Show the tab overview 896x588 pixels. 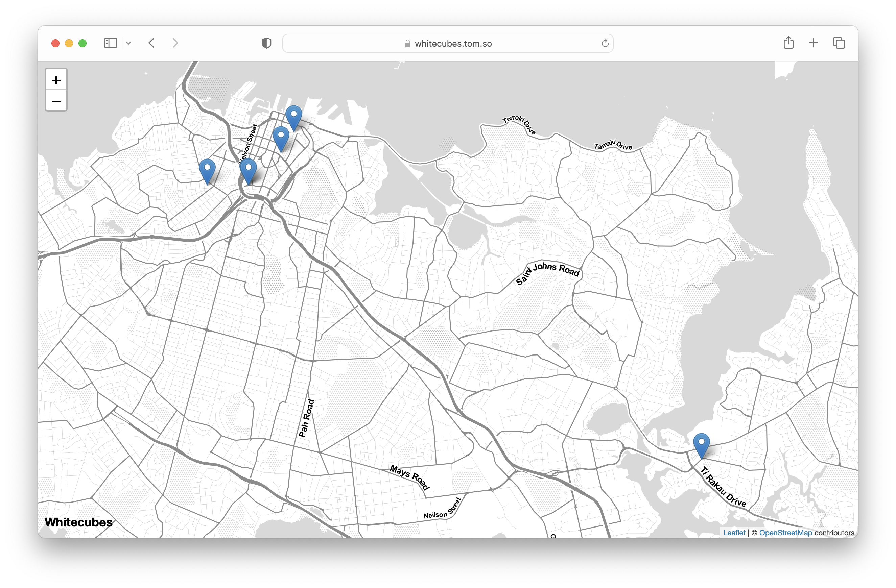click(x=839, y=43)
